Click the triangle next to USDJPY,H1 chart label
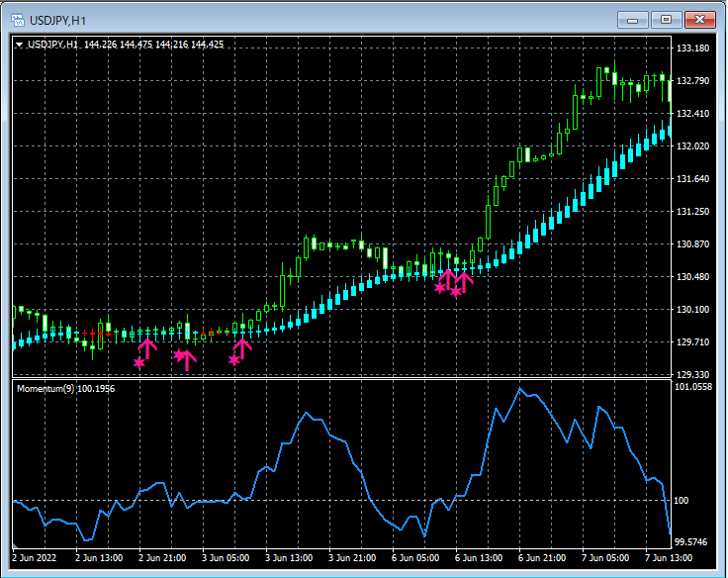Image resolution: width=728 pixels, height=578 pixels. (x=19, y=45)
